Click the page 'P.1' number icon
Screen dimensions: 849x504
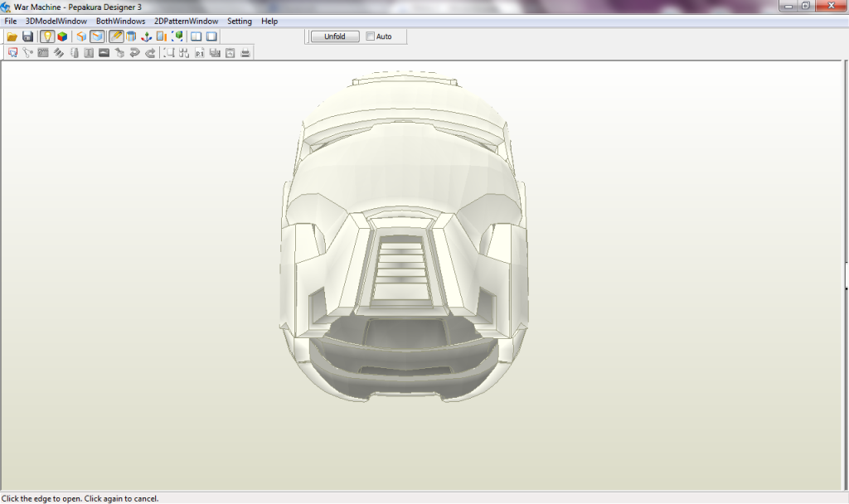[200, 53]
